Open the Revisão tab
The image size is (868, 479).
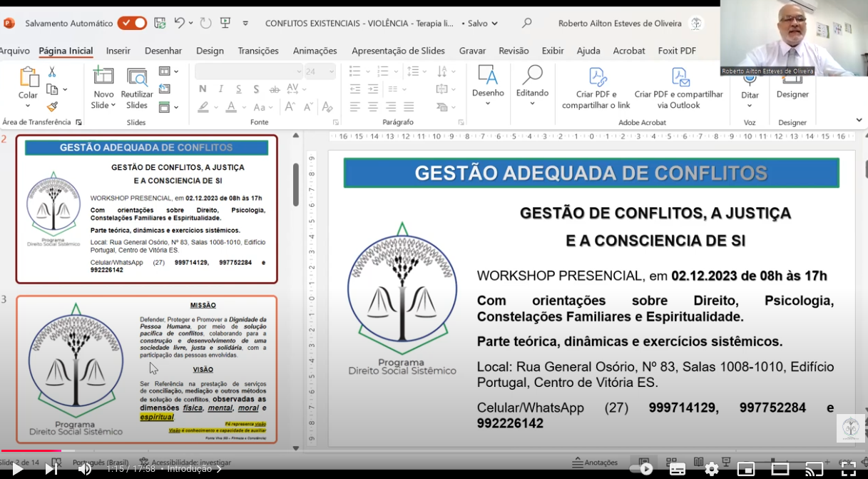click(514, 51)
